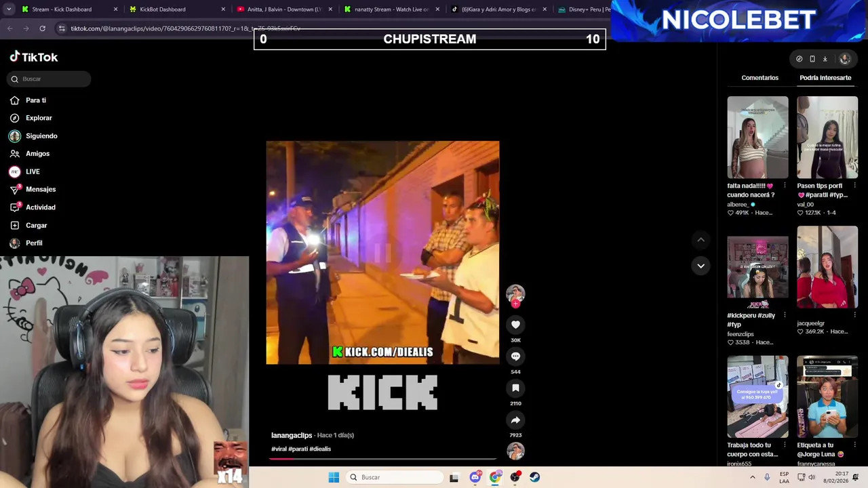Go to Siguiendo feed
Viewport: 868px width, 488px height.
tap(34, 136)
